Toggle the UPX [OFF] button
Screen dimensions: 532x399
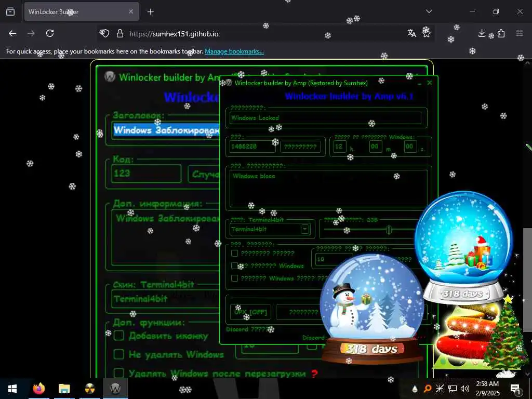[250, 312]
